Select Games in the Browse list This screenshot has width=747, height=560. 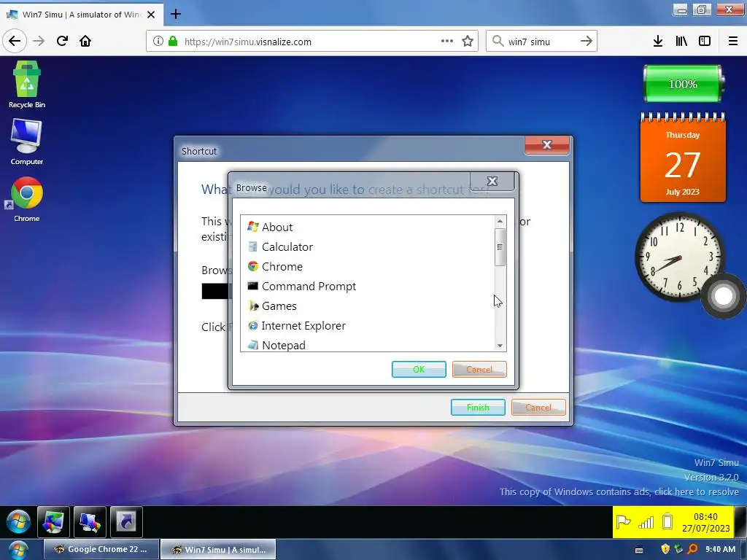click(368, 306)
